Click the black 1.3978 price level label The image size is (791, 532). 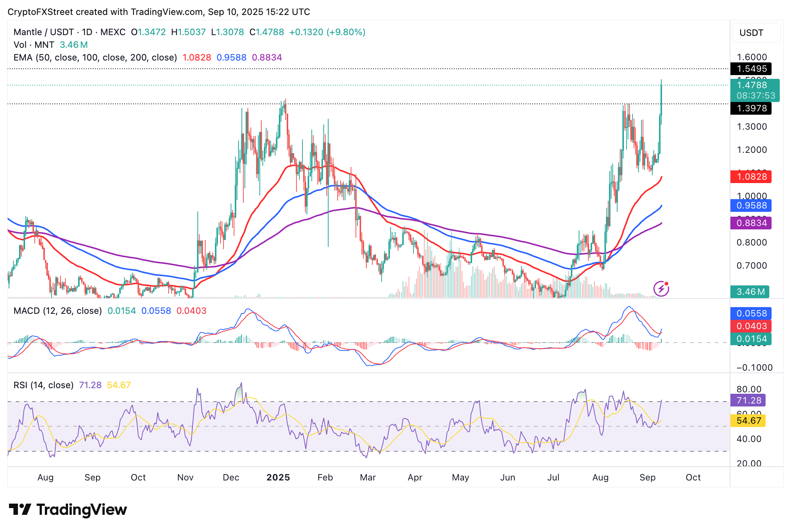point(751,108)
